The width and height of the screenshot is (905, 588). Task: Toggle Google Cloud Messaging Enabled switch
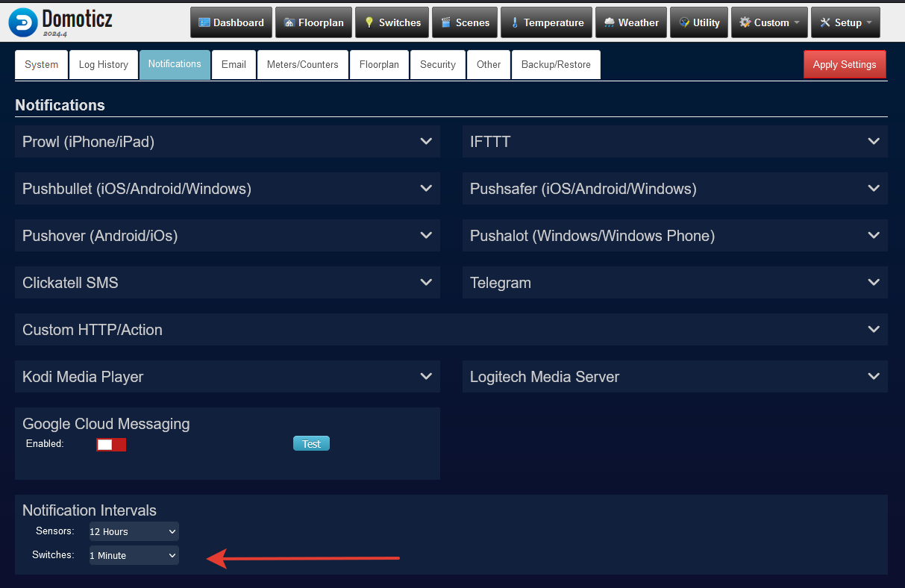coord(111,445)
